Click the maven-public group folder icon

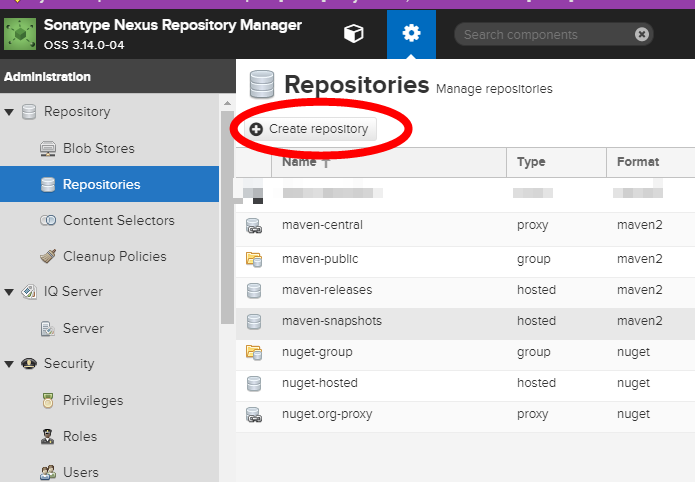click(x=254, y=259)
